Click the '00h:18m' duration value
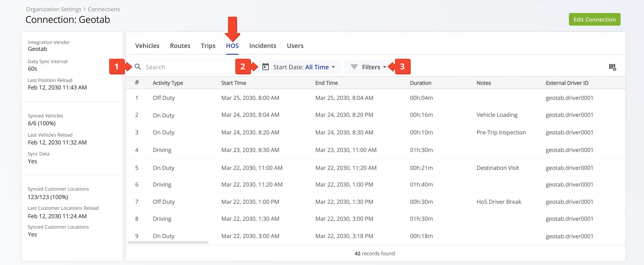644x265 pixels. pos(421,236)
